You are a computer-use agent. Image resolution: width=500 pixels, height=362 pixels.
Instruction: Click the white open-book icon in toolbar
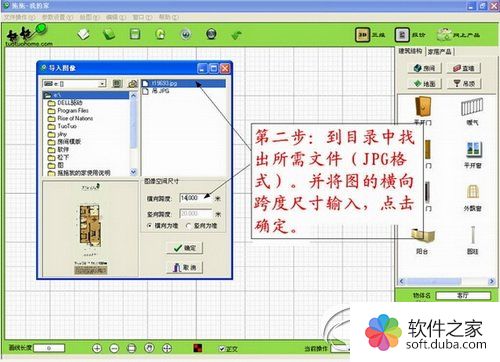point(84,34)
